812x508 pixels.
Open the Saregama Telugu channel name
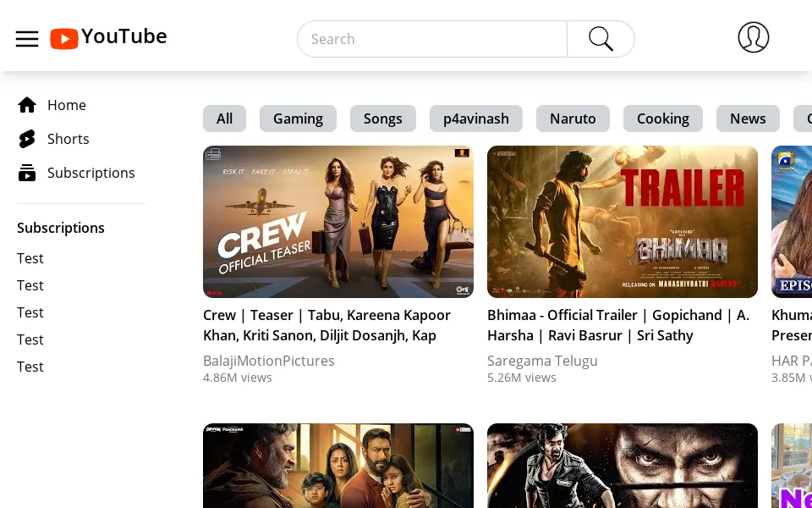(x=542, y=361)
